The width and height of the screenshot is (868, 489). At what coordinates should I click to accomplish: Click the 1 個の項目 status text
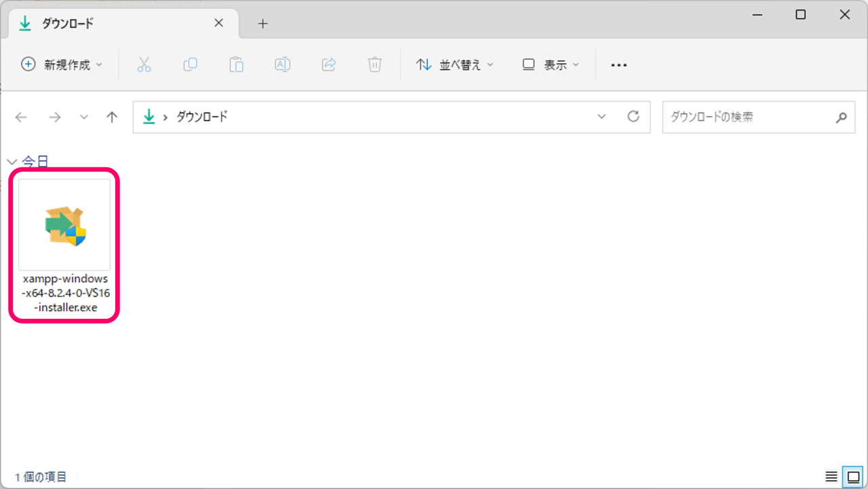[41, 477]
